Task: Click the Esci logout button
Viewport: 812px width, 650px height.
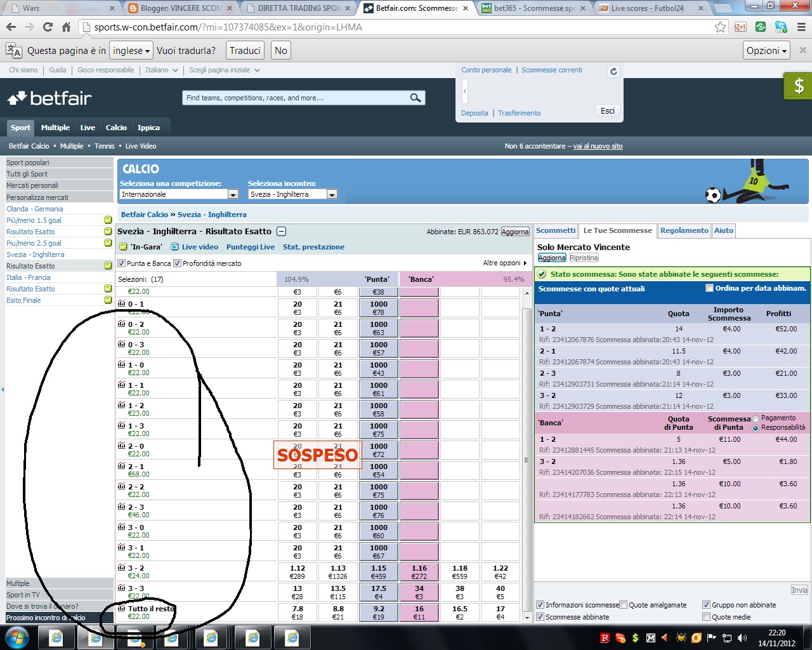Action: [x=608, y=110]
